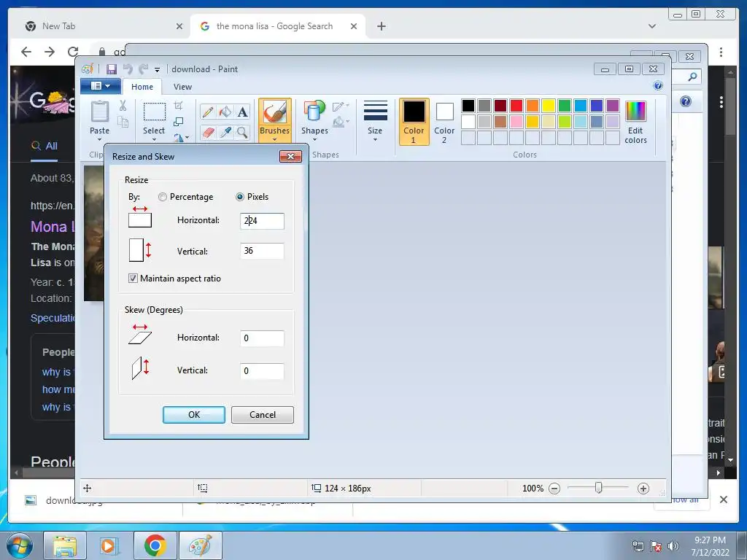The width and height of the screenshot is (747, 560).
Task: Expand the Select dropdown arrow
Action: 154,139
